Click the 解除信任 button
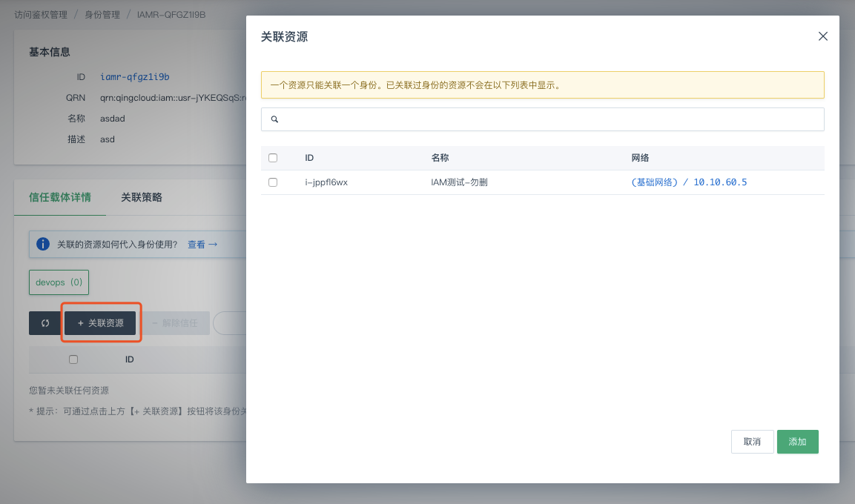This screenshot has width=855, height=504. click(175, 323)
